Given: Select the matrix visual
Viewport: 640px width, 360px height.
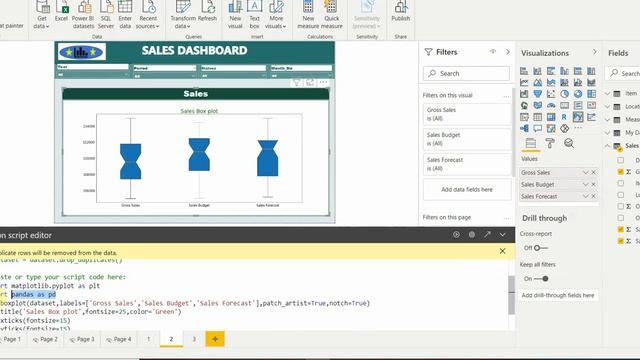Looking at the screenshot, I should (551, 117).
